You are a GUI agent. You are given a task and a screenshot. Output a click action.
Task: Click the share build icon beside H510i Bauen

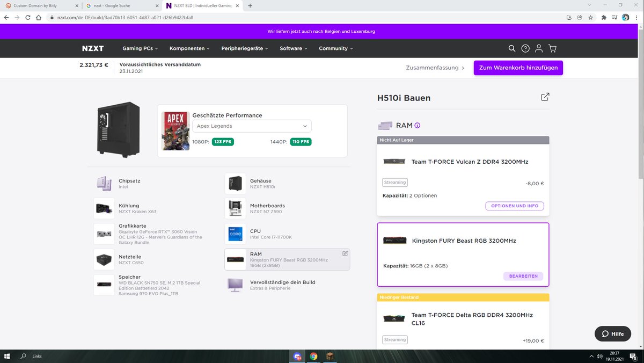[x=545, y=97]
